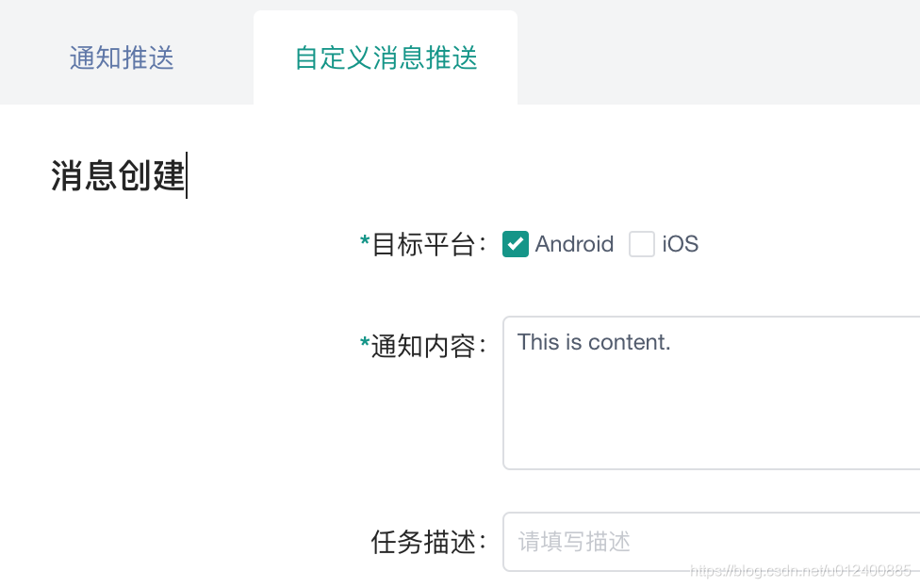
Task: Switch to the 通知推送 tab
Action: pyautogui.click(x=121, y=57)
